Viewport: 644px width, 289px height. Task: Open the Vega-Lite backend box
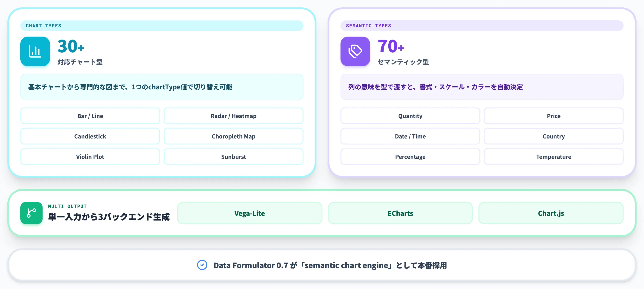click(250, 213)
